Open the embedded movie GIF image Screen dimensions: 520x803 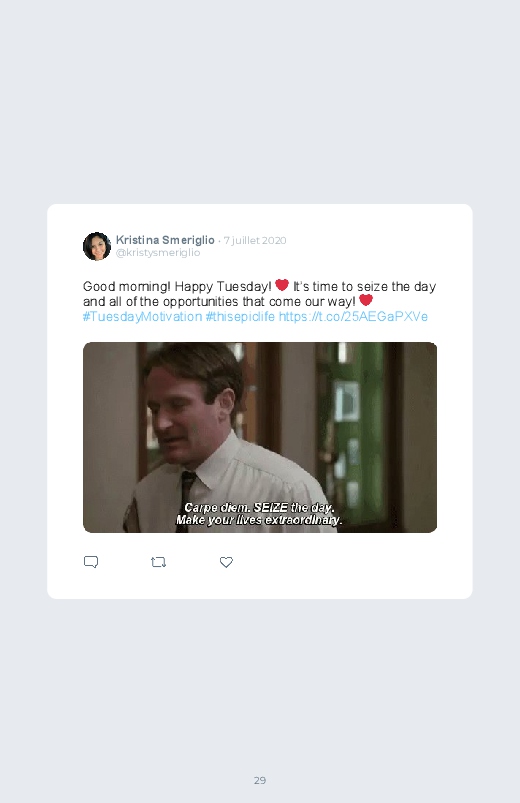(260, 437)
